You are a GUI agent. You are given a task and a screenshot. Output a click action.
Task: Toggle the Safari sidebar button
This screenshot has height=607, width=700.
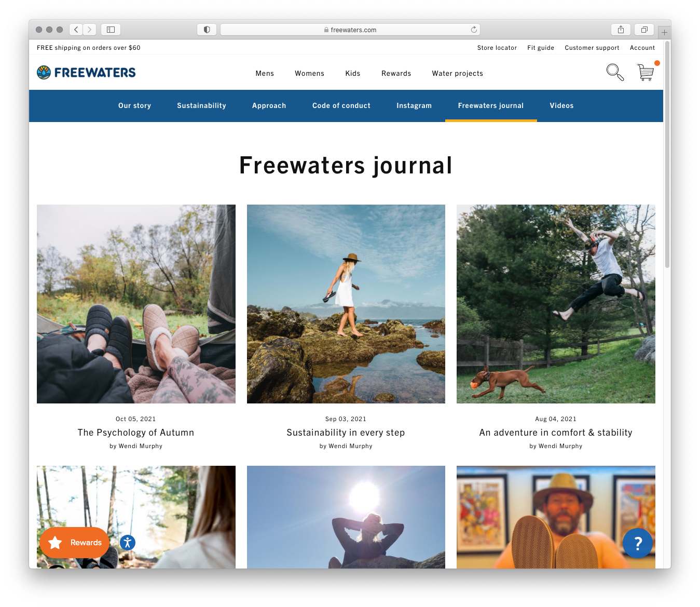pos(111,30)
